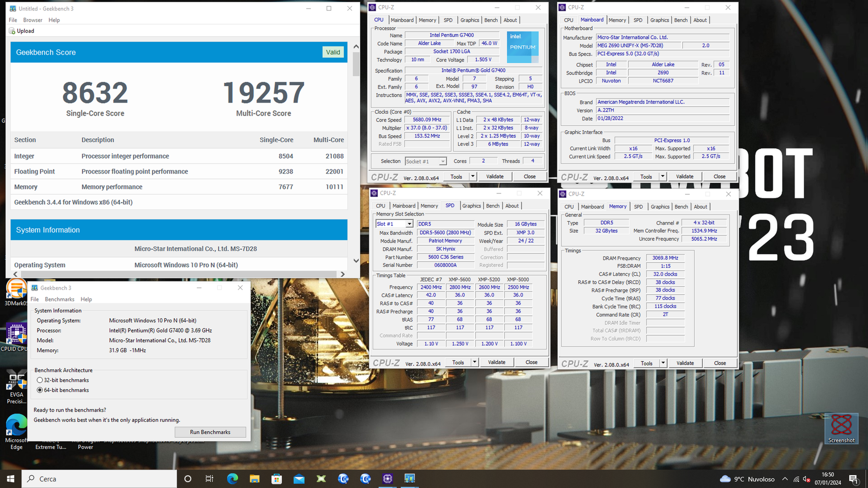868x488 pixels.
Task: Expand the Tools arrow in the Mainboard tab window
Action: pyautogui.click(x=663, y=176)
